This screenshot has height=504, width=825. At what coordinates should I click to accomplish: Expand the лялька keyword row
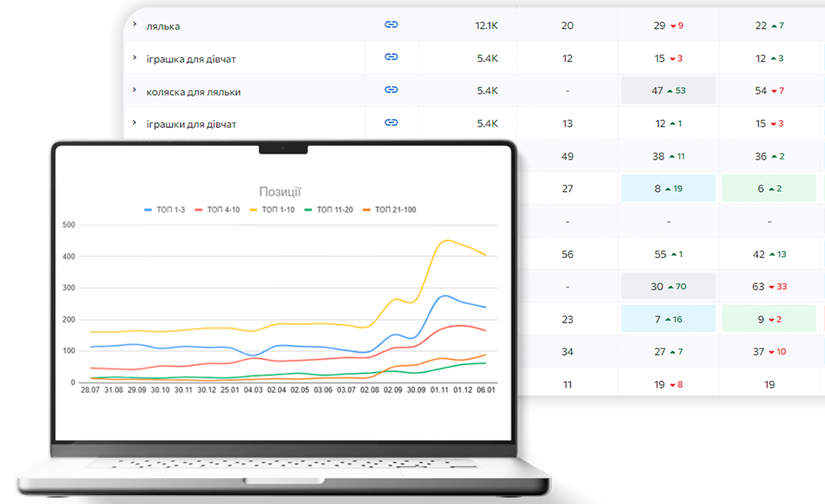pyautogui.click(x=135, y=25)
